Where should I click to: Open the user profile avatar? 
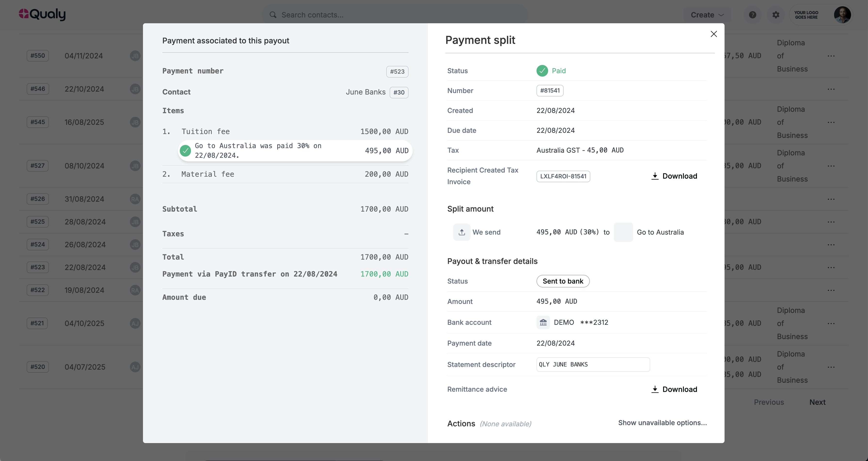[842, 15]
